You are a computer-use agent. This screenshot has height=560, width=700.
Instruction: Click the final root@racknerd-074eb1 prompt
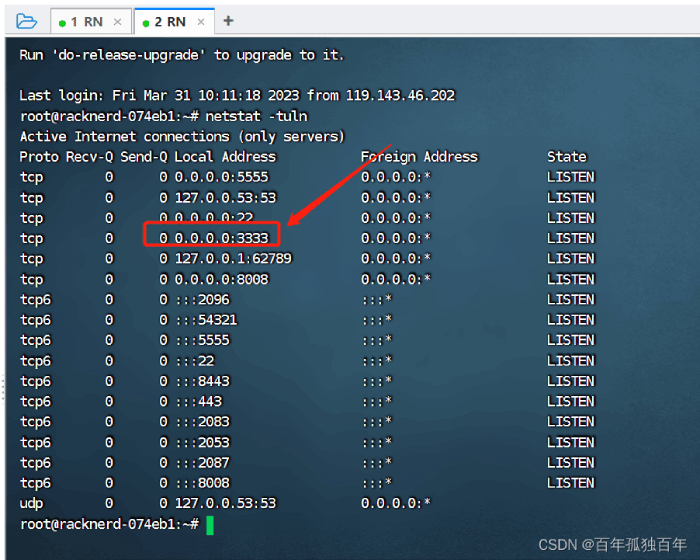click(109, 524)
